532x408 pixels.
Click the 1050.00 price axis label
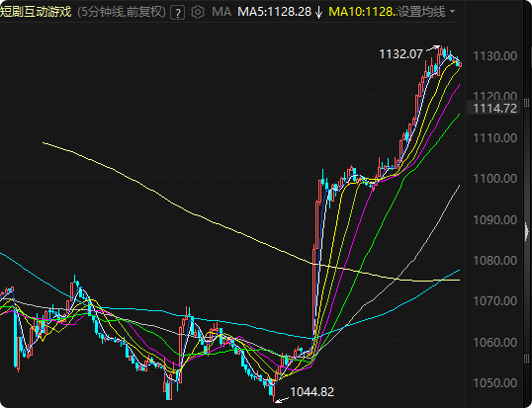pyautogui.click(x=495, y=383)
